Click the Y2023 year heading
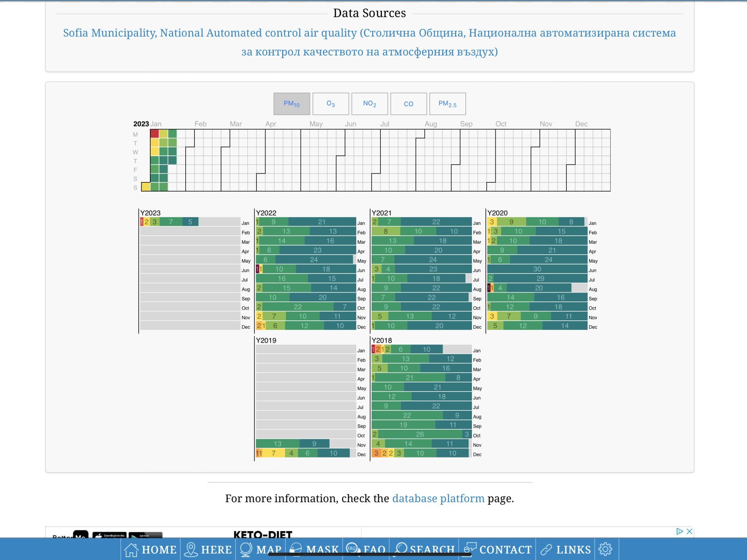 (x=150, y=213)
